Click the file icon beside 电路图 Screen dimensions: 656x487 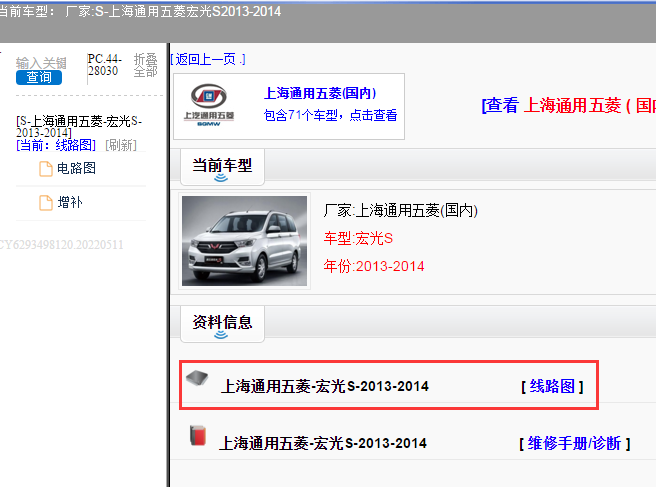click(46, 169)
